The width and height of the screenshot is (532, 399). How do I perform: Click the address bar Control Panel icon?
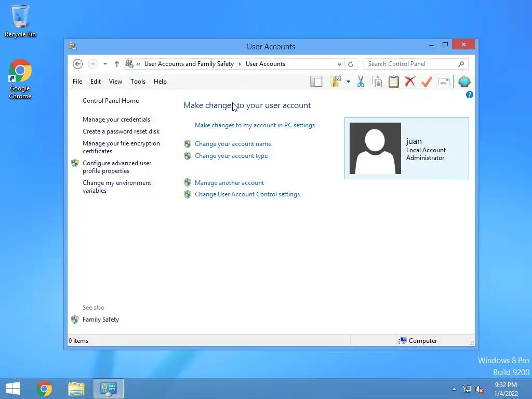(129, 63)
